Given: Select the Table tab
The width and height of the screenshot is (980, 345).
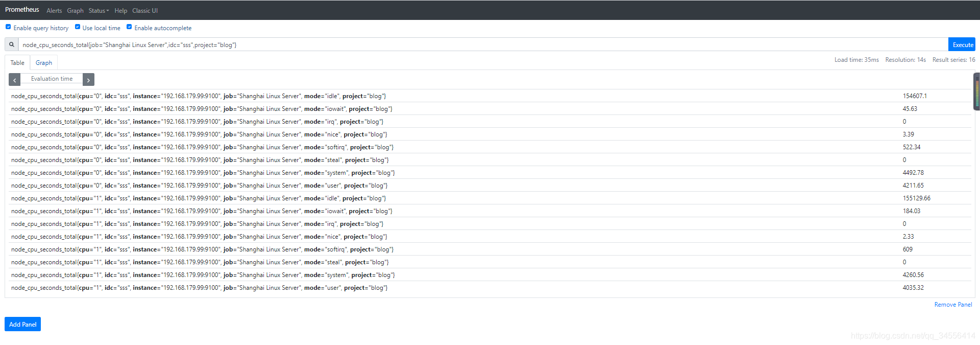Looking at the screenshot, I should (17, 63).
